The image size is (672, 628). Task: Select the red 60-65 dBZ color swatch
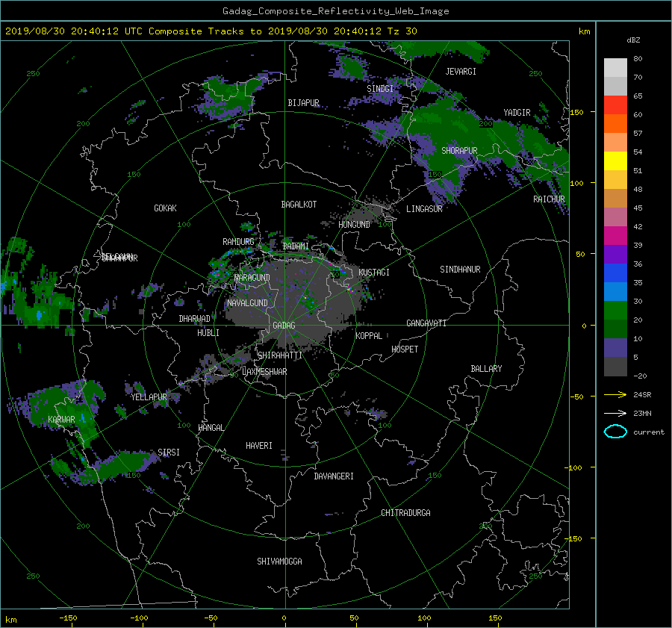pyautogui.click(x=615, y=105)
